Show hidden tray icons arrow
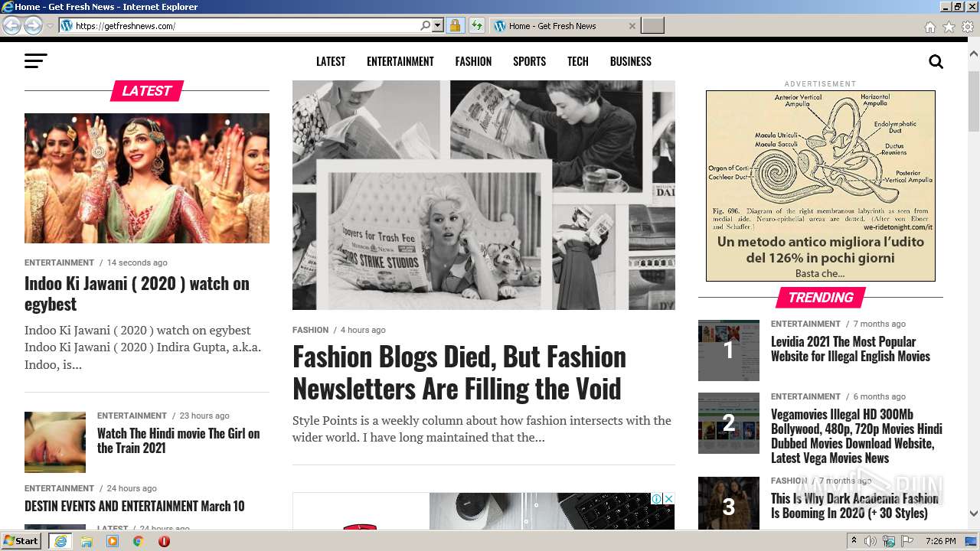The height and width of the screenshot is (551, 980). coord(854,541)
